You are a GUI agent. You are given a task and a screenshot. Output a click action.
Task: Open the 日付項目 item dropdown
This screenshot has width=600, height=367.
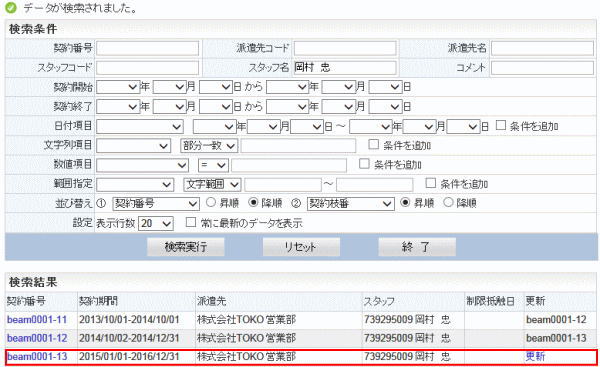pos(140,127)
